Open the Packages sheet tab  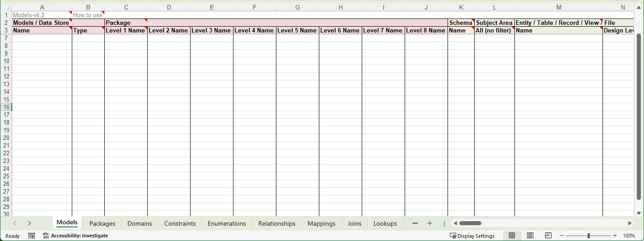click(102, 223)
